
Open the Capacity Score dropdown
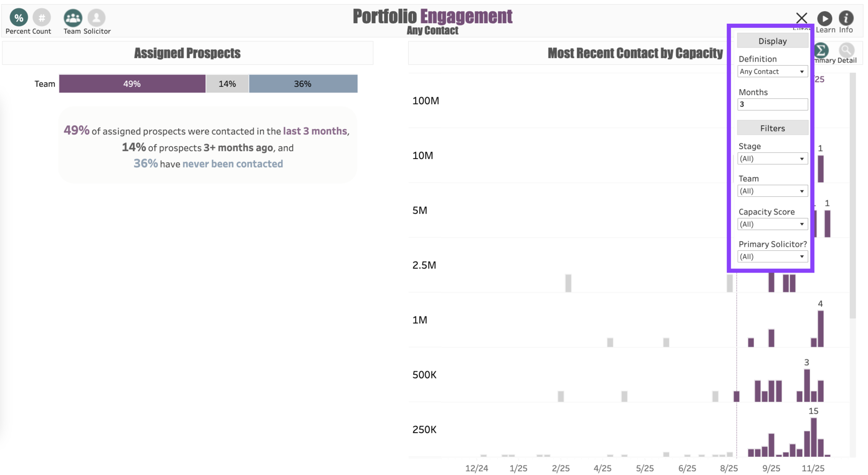tap(772, 224)
